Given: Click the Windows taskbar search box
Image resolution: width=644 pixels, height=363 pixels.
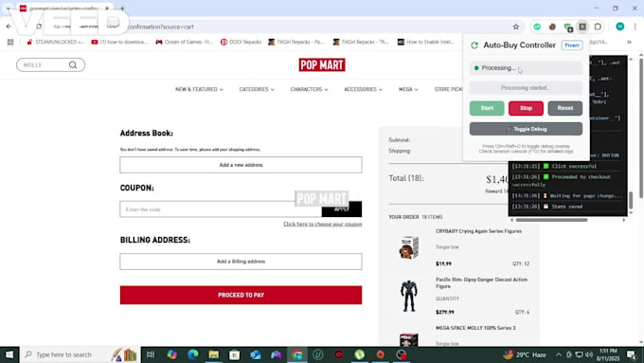Looking at the screenshot, I should (x=80, y=354).
